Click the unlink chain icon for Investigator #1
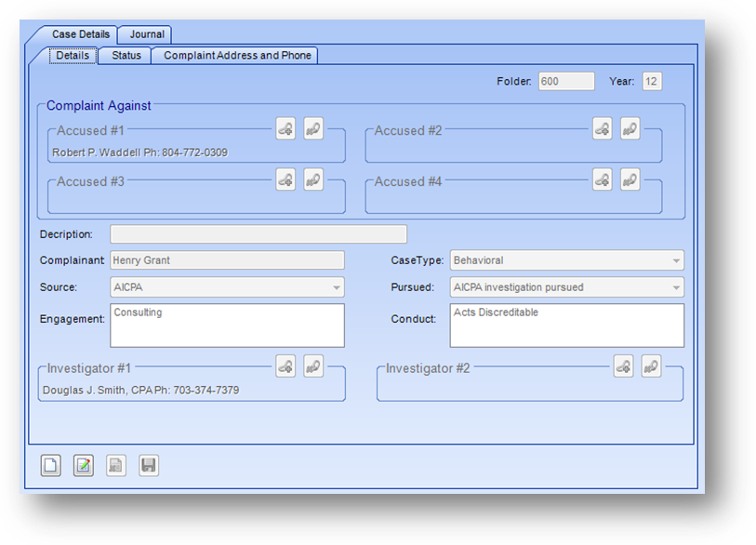 coord(313,366)
